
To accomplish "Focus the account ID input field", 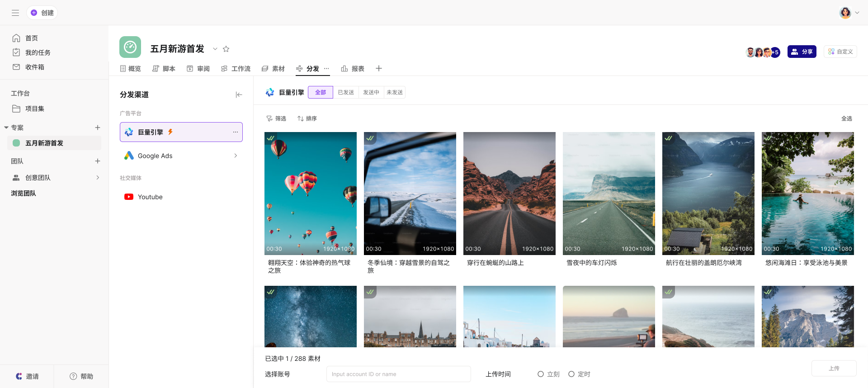I will coord(398,374).
